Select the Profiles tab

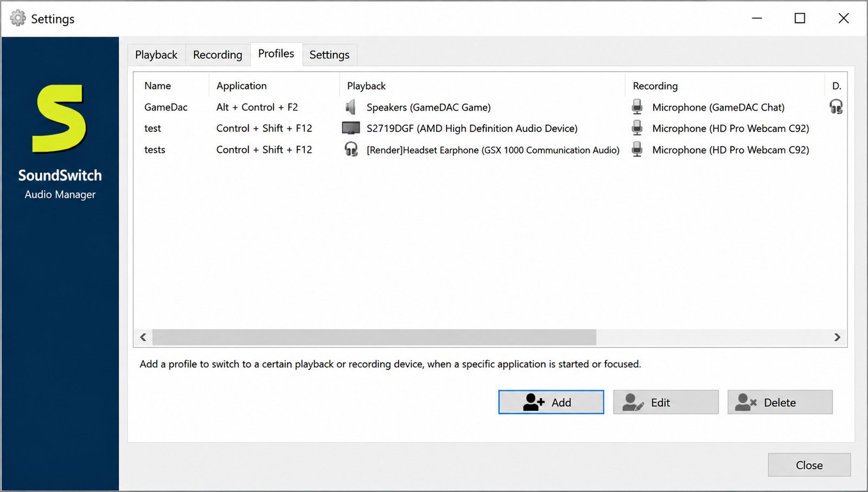pos(276,54)
